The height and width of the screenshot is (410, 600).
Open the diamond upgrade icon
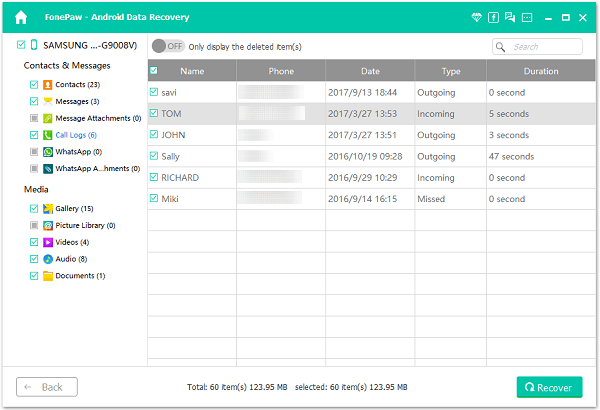476,17
